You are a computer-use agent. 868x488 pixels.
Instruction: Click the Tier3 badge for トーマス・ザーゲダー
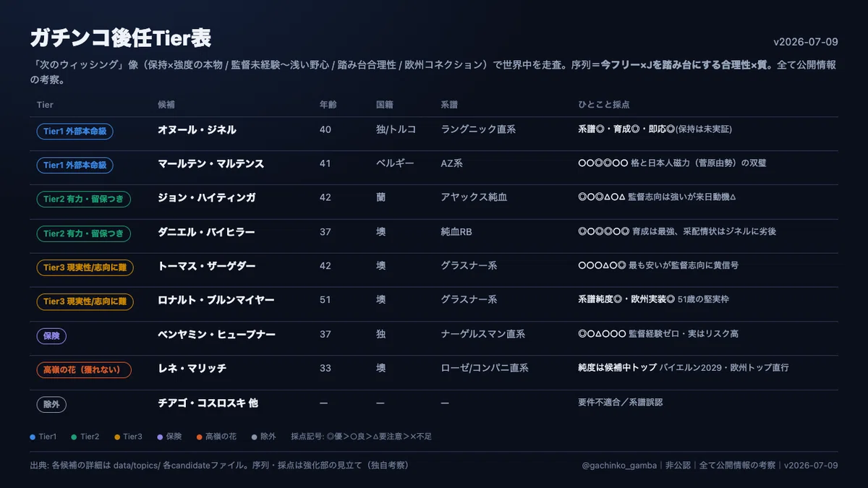coord(85,267)
